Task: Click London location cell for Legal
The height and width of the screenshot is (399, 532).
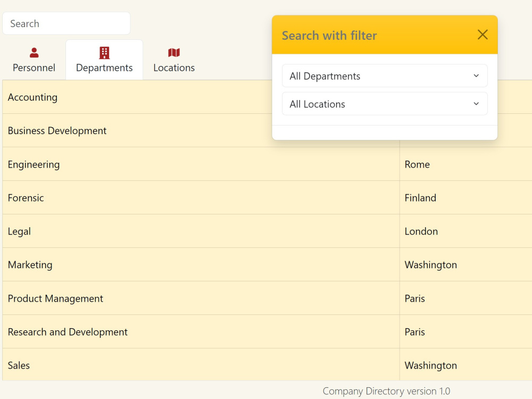Action: click(465, 231)
